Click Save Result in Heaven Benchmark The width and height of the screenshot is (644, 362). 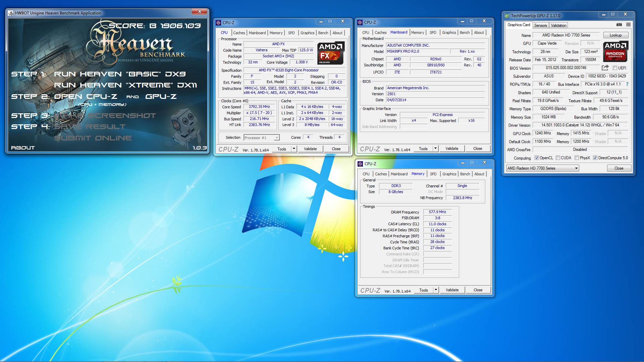[x=90, y=127]
